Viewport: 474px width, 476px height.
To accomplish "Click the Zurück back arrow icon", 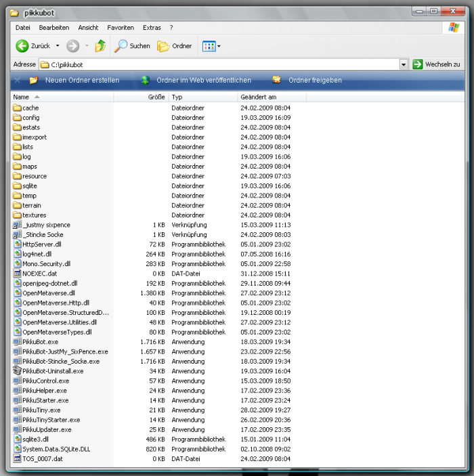I will coord(22,46).
